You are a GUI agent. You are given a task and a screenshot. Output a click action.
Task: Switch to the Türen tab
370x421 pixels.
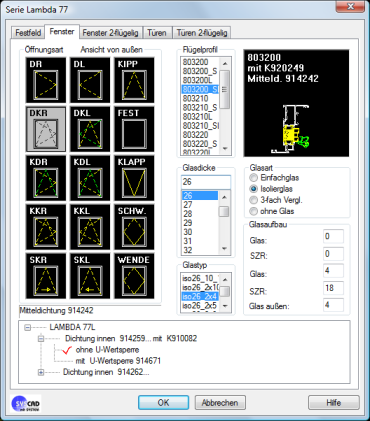157,33
